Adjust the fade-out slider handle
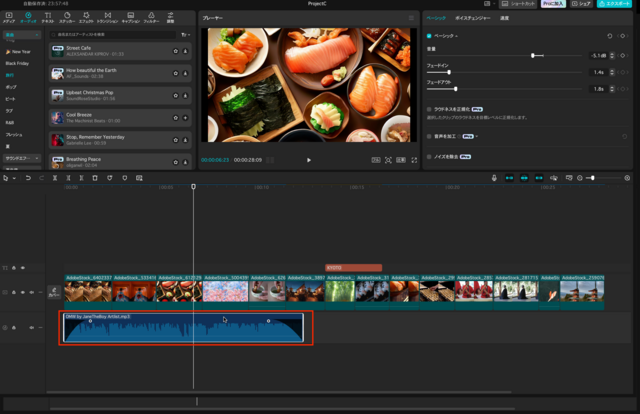The height and width of the screenshot is (414, 640). (456, 89)
